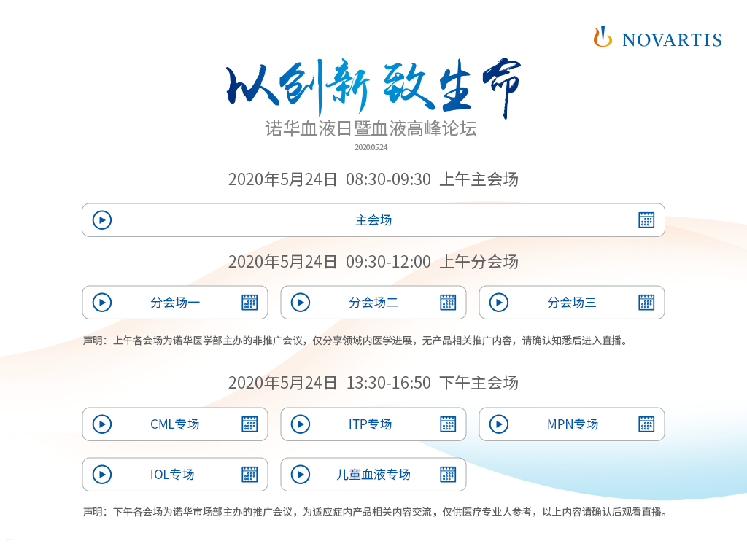Open the IOL专场 session

coord(175,475)
